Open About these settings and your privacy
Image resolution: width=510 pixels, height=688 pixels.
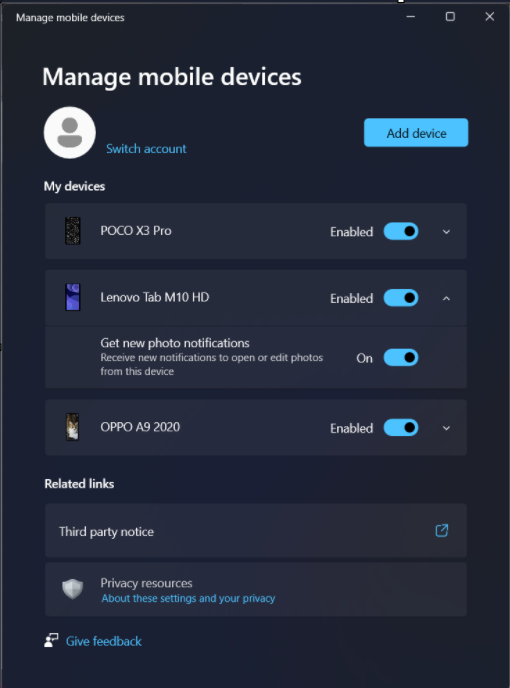tap(188, 598)
